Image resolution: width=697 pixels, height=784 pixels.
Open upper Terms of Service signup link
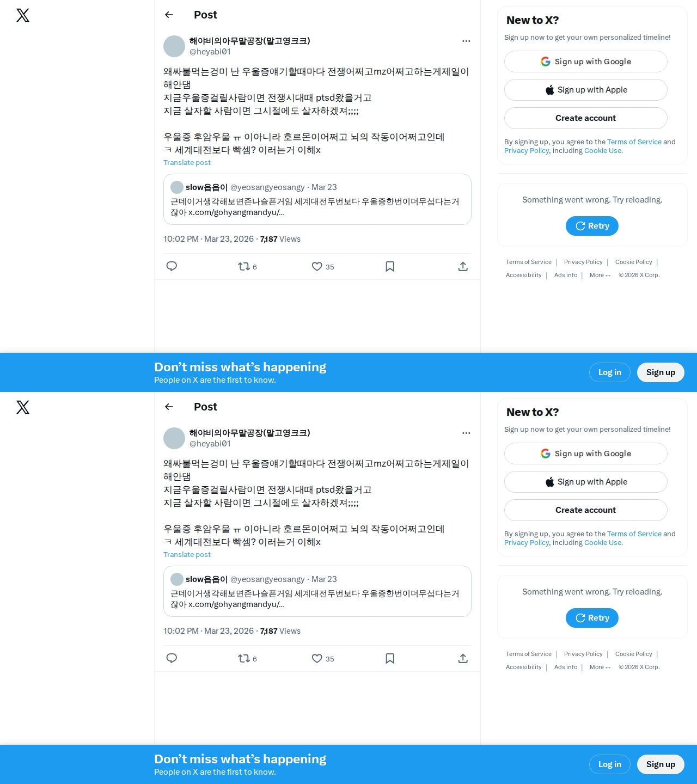pyautogui.click(x=634, y=142)
